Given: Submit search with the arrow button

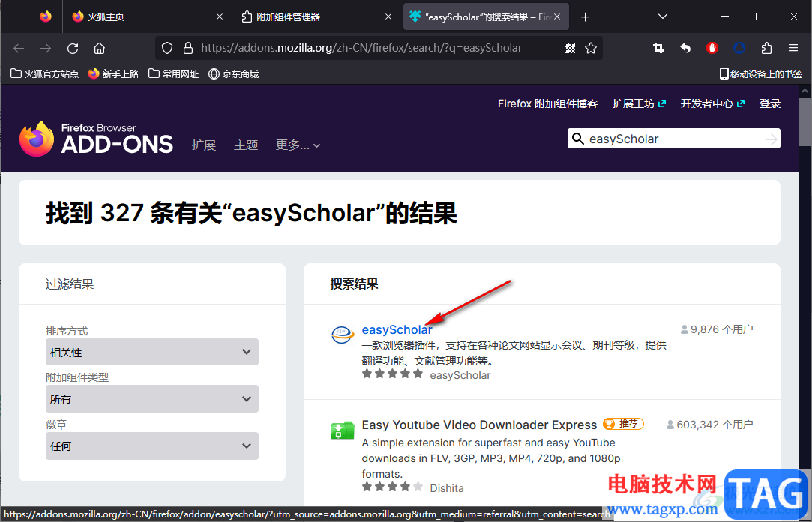Looking at the screenshot, I should 771,139.
